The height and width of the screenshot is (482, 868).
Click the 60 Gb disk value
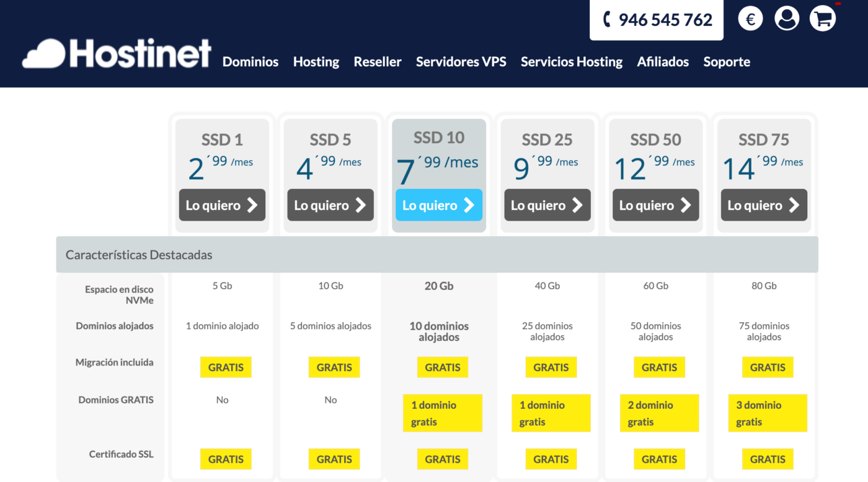[x=656, y=286]
